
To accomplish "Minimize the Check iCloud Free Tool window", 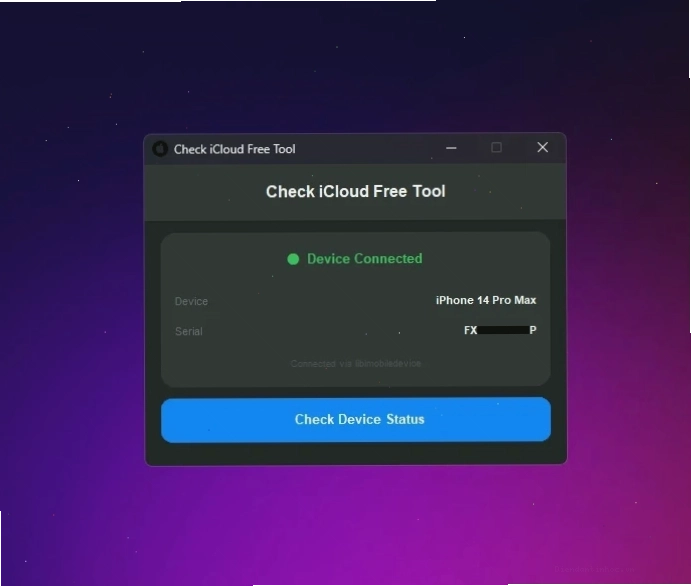I will tap(451, 148).
